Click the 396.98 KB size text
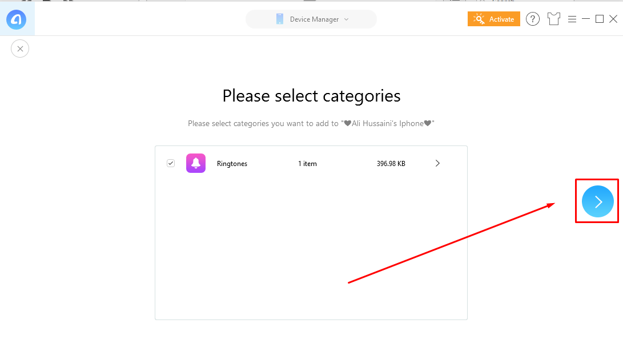This screenshot has width=623, height=364. point(391,164)
